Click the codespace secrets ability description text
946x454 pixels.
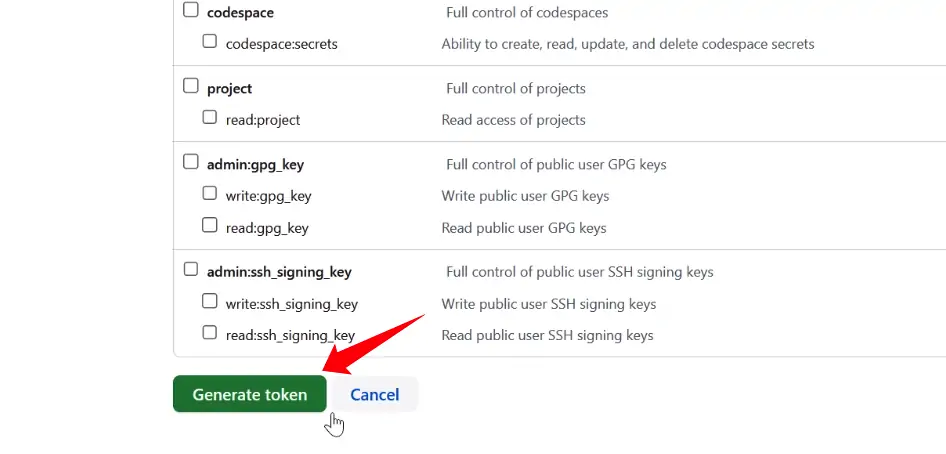click(x=628, y=44)
